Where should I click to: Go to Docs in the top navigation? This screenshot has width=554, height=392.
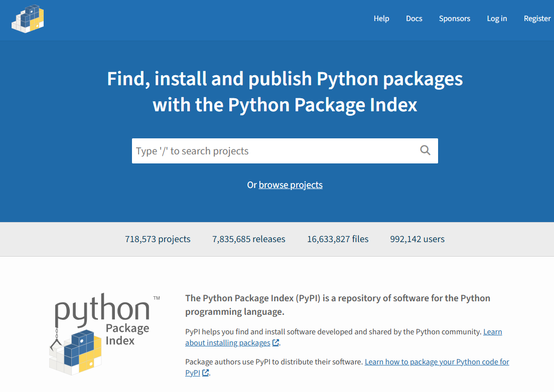414,19
